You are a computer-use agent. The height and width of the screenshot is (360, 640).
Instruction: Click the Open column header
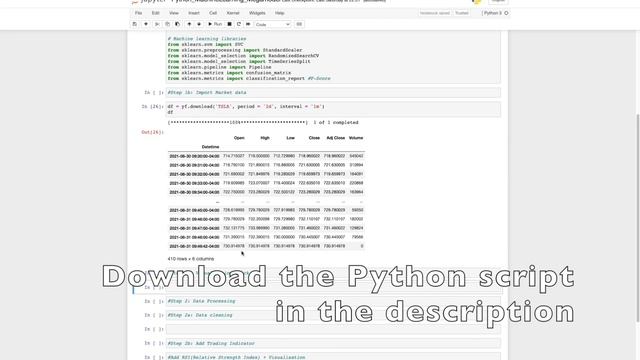tap(239, 138)
